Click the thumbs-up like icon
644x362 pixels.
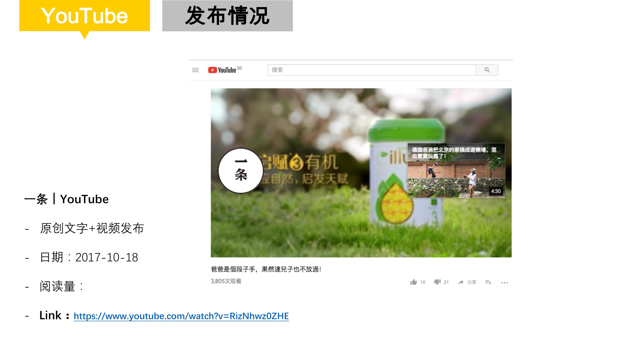[x=413, y=282]
